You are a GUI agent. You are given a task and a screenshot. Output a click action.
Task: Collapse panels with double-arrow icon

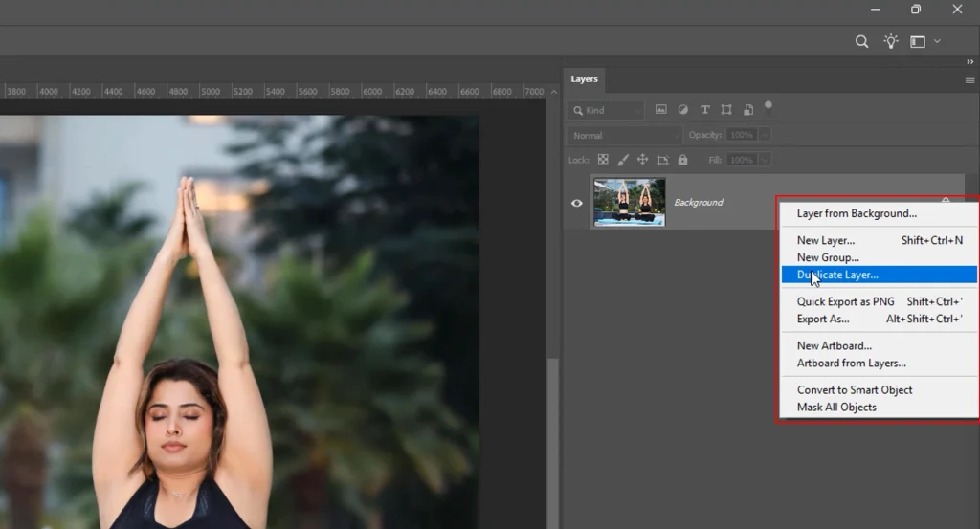tap(970, 62)
